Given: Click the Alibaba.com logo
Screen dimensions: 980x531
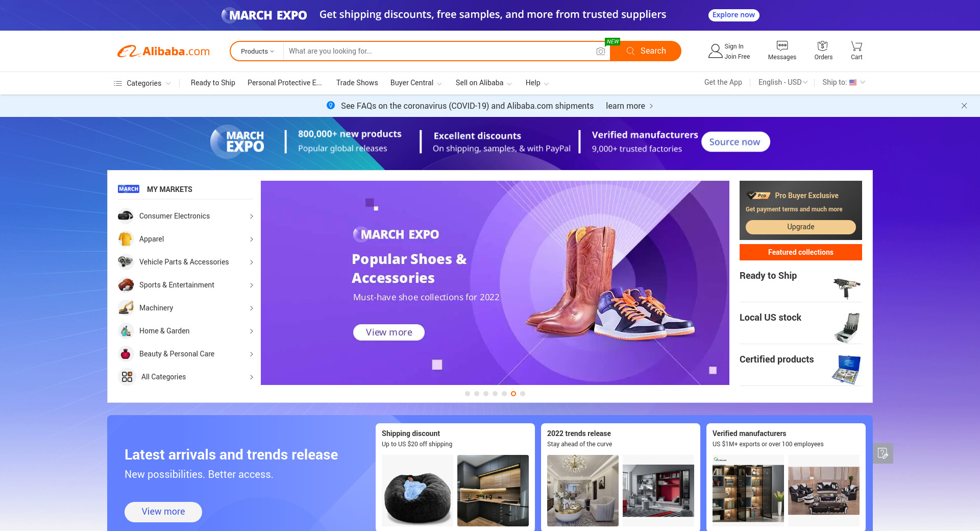Looking at the screenshot, I should pyautogui.click(x=163, y=51).
